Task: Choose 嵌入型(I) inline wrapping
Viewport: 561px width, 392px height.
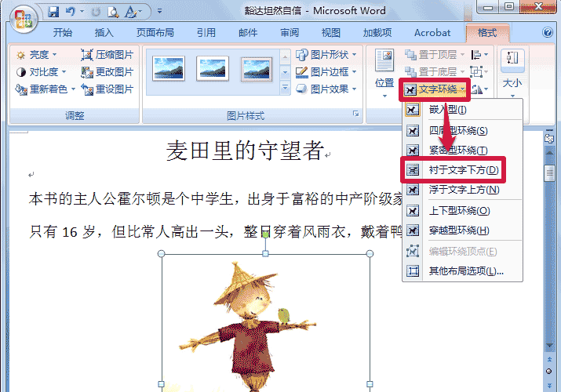Action: tap(463, 110)
